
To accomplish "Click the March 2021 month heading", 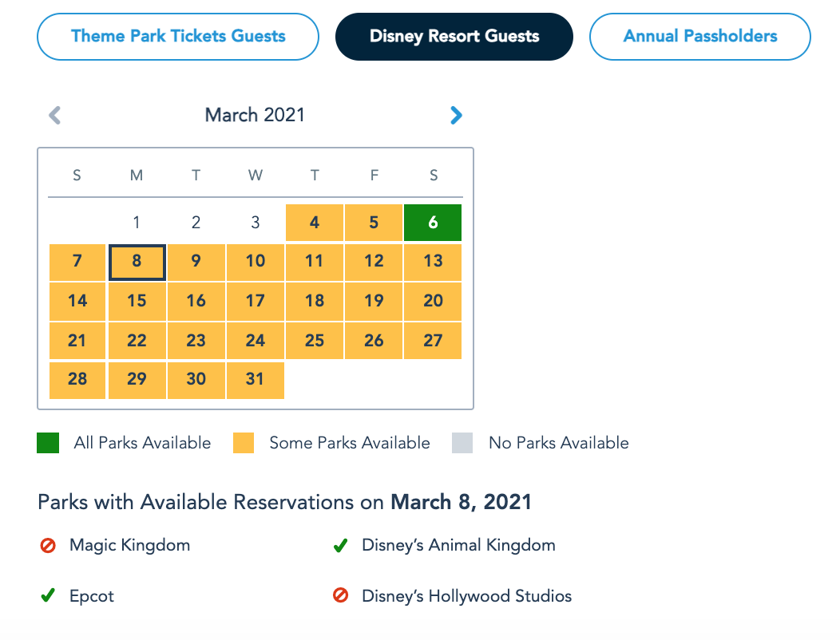I will click(255, 115).
